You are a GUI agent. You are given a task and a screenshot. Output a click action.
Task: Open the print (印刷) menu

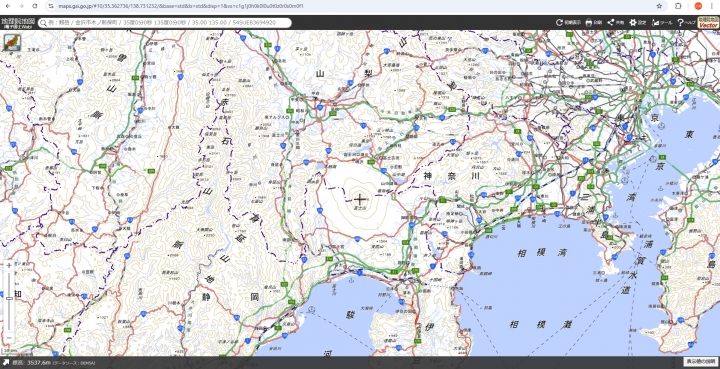(x=593, y=22)
